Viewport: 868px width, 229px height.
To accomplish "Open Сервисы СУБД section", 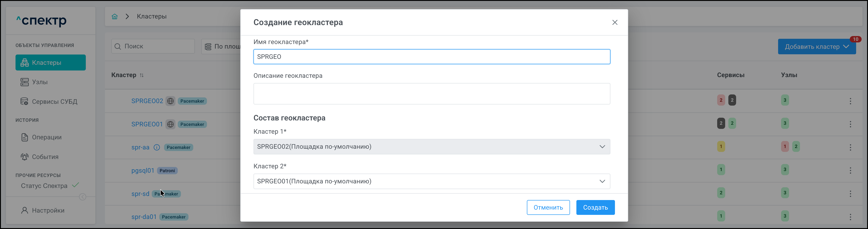I will 54,102.
